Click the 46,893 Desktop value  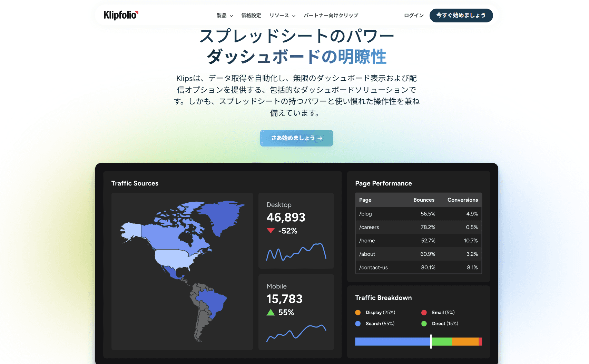pos(286,218)
